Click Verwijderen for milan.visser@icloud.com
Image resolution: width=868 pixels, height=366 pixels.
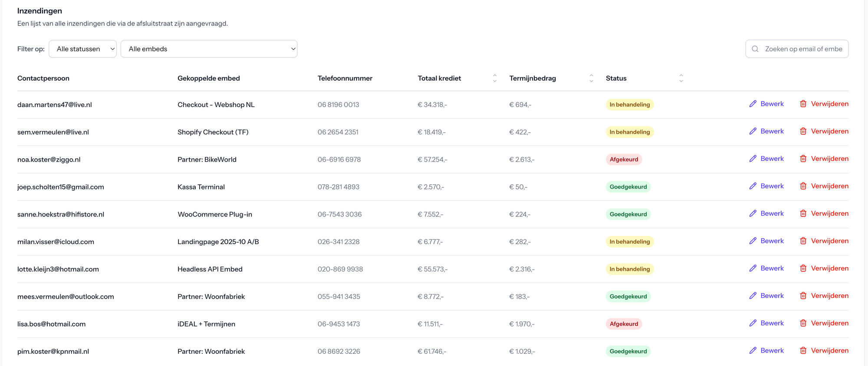829,241
